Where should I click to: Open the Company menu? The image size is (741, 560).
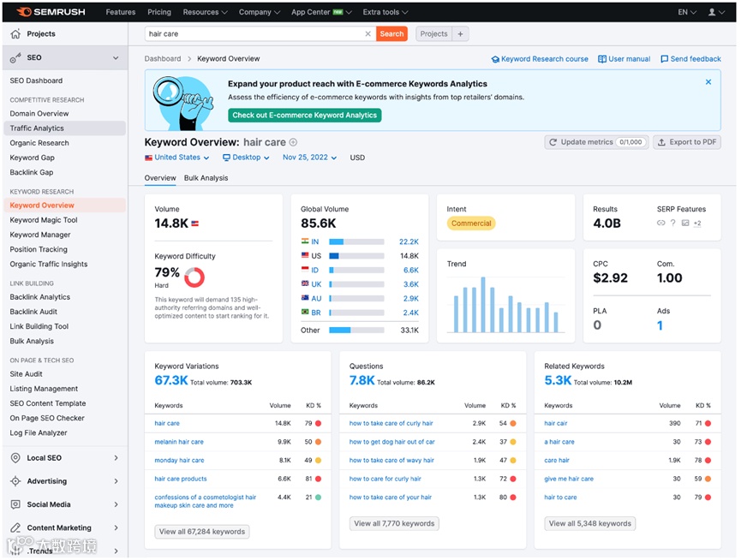click(x=260, y=12)
